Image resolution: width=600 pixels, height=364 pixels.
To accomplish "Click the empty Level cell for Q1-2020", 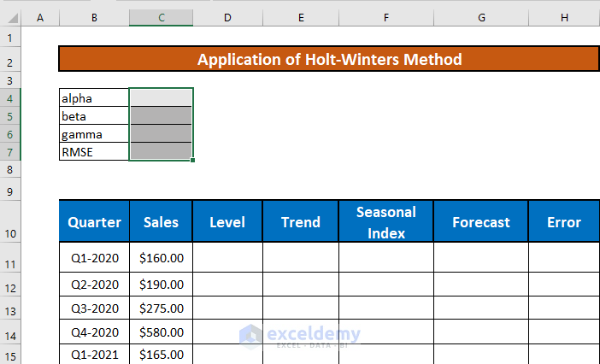I will [x=227, y=258].
